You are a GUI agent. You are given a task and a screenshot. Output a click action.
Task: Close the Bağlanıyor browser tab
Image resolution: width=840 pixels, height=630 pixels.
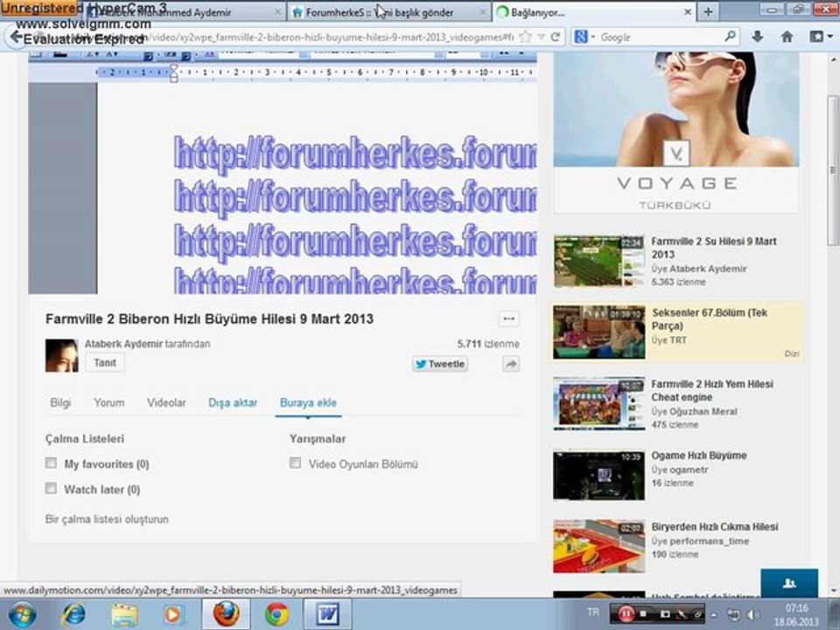pos(688,11)
